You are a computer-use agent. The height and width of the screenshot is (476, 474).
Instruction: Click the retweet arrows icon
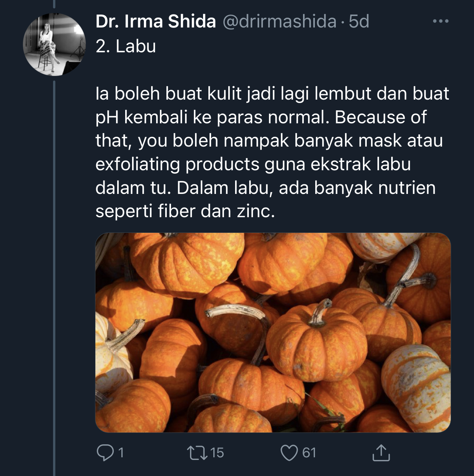point(197,453)
